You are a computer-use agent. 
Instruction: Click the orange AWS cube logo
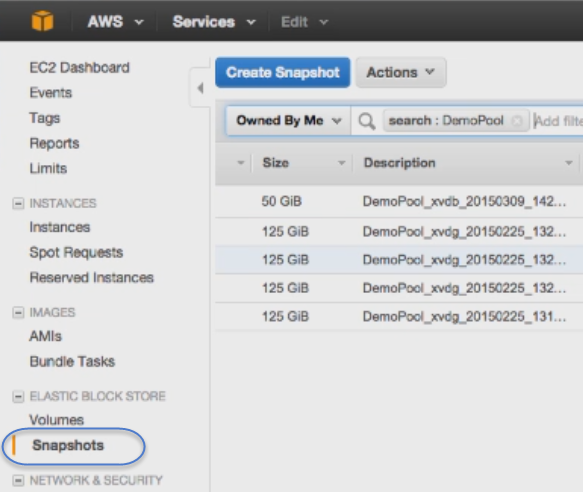42,21
